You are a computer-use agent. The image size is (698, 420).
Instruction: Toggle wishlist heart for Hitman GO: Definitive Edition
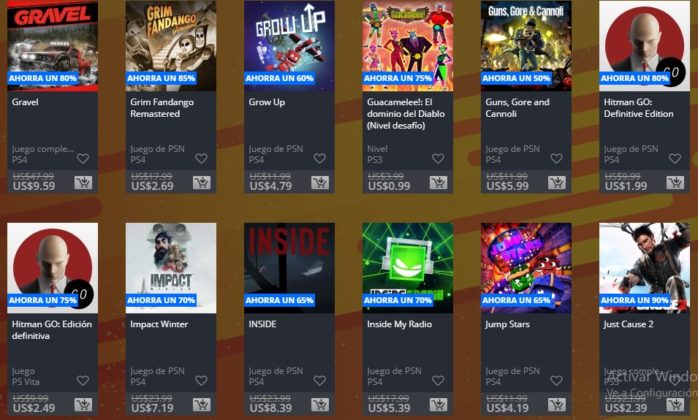[675, 159]
